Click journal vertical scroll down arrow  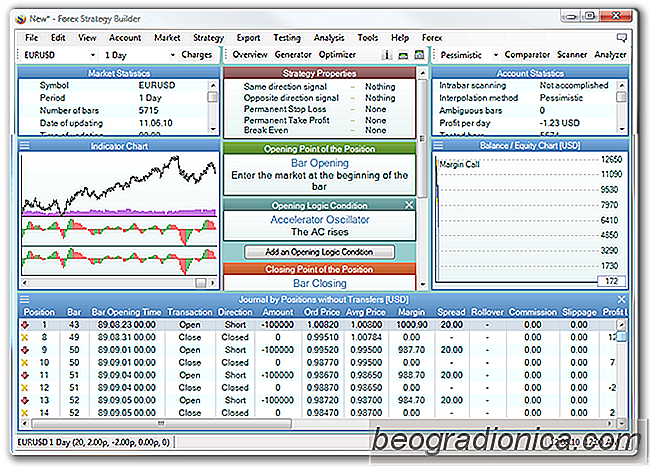[621, 424]
